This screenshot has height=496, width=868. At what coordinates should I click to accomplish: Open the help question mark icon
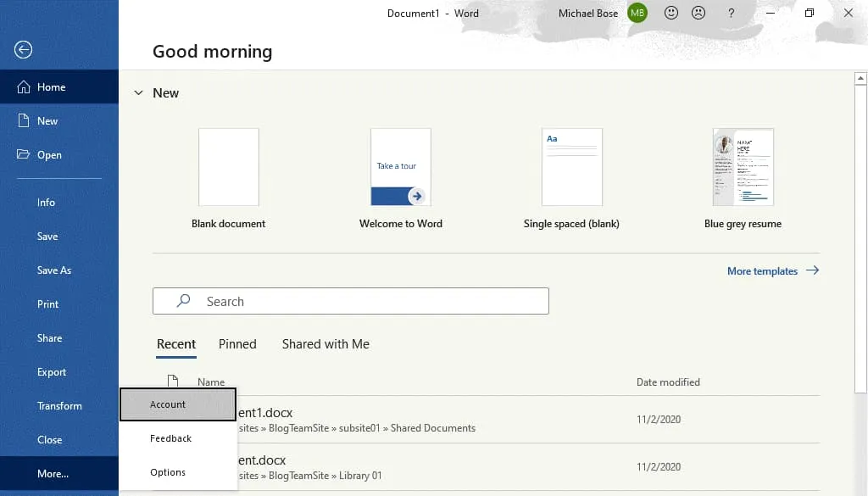(732, 13)
